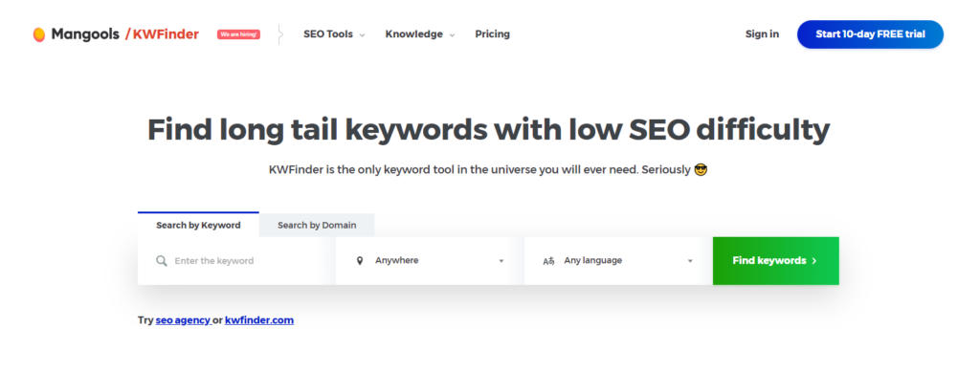Click the Find keywords button

[x=775, y=261]
